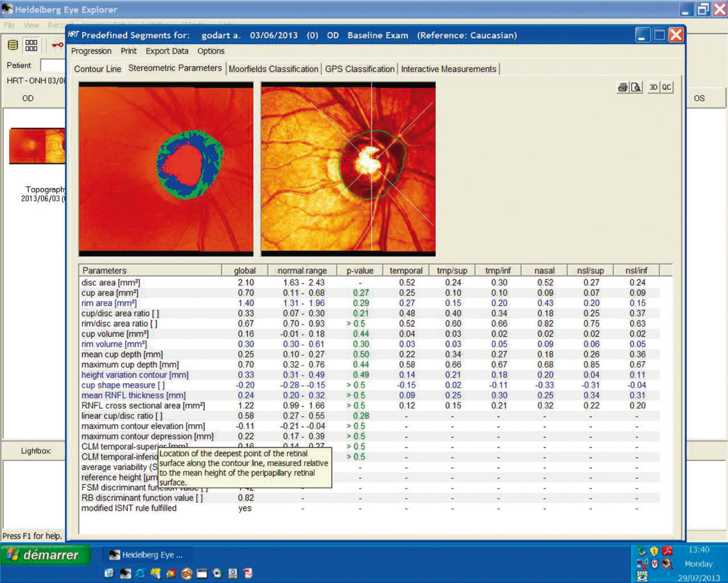Click the p-value column header
This screenshot has height=583, width=728.
(x=359, y=270)
